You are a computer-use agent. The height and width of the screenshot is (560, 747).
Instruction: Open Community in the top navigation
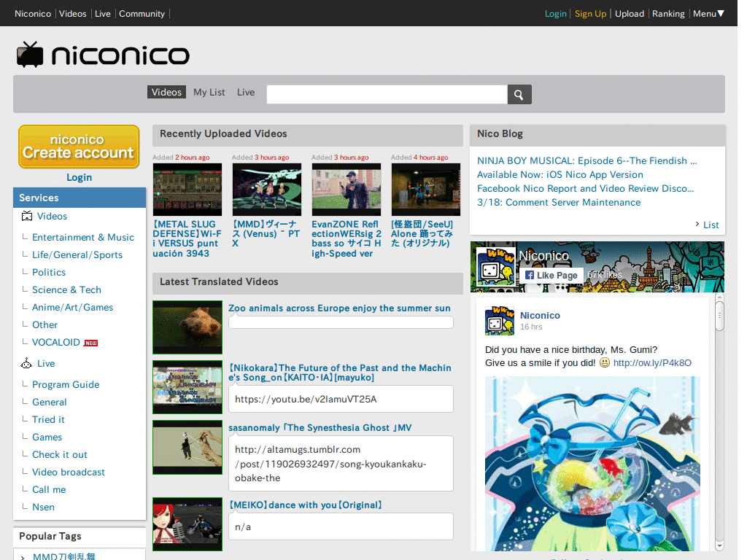[142, 14]
